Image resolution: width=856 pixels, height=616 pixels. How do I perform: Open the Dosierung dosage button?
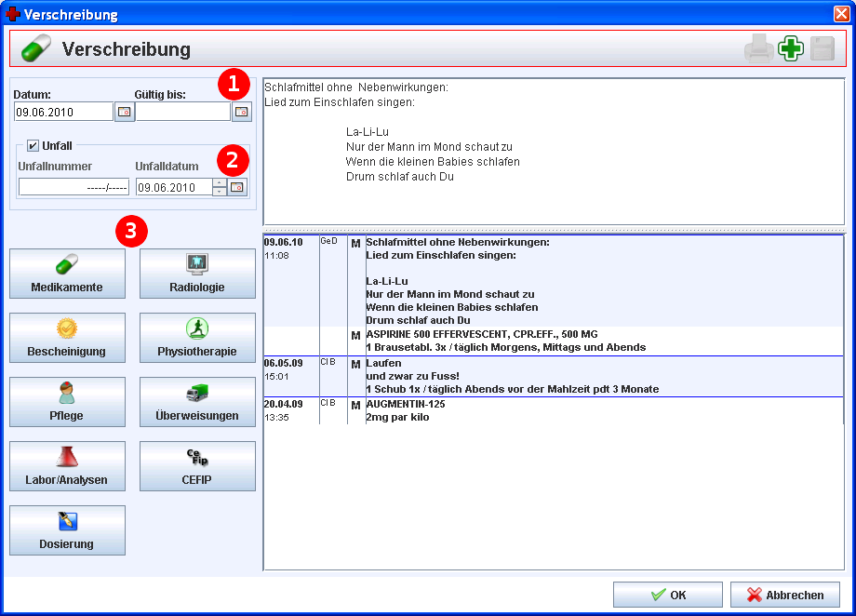coord(67,530)
